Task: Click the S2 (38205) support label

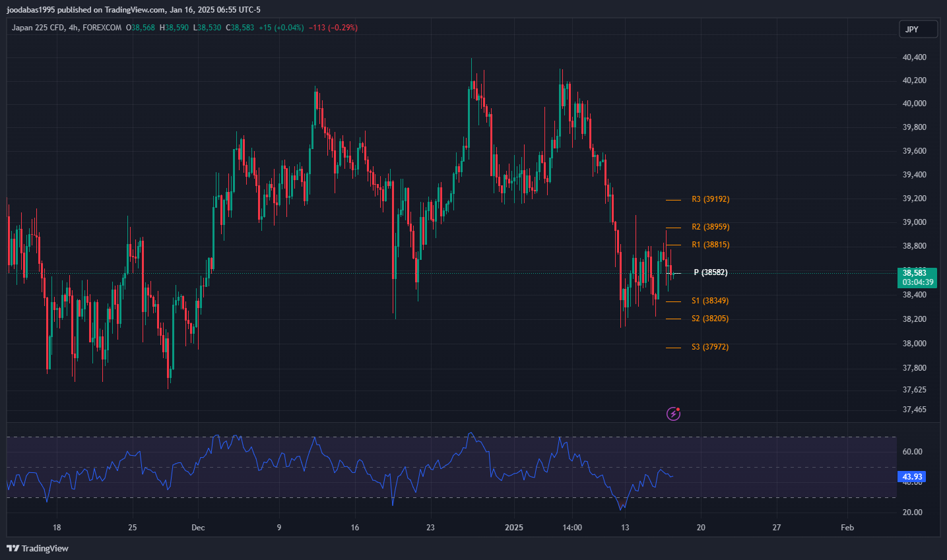Action: click(x=710, y=319)
